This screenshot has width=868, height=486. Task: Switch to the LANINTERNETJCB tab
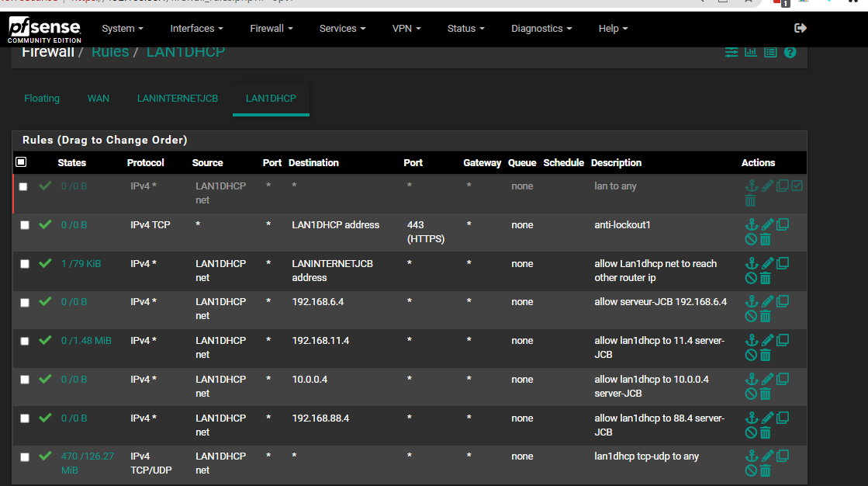tap(177, 98)
